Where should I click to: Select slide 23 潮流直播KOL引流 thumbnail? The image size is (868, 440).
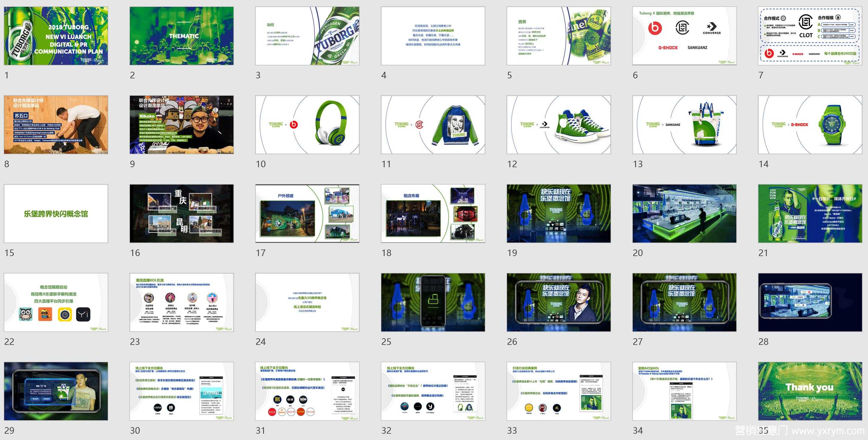tap(182, 302)
